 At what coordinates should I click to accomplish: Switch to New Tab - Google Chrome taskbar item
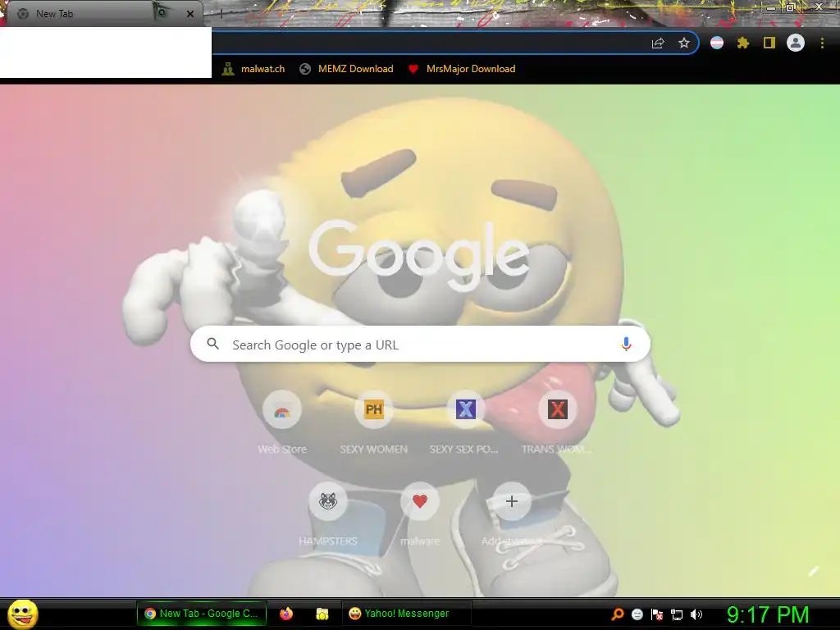(x=202, y=614)
